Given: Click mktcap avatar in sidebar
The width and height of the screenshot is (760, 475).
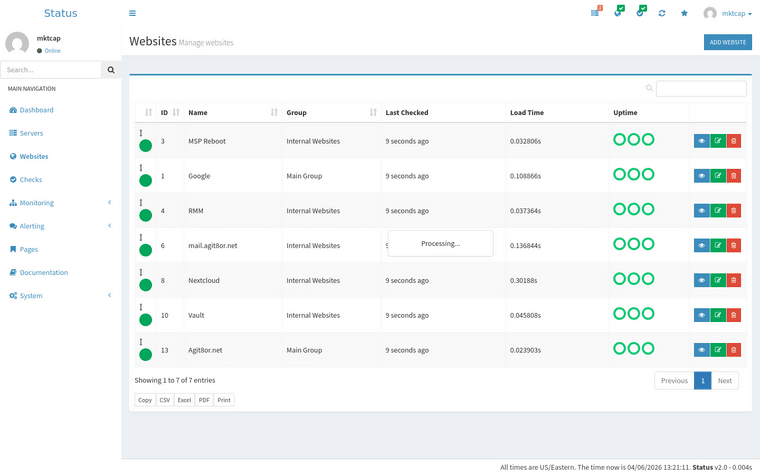Looking at the screenshot, I should tap(17, 44).
